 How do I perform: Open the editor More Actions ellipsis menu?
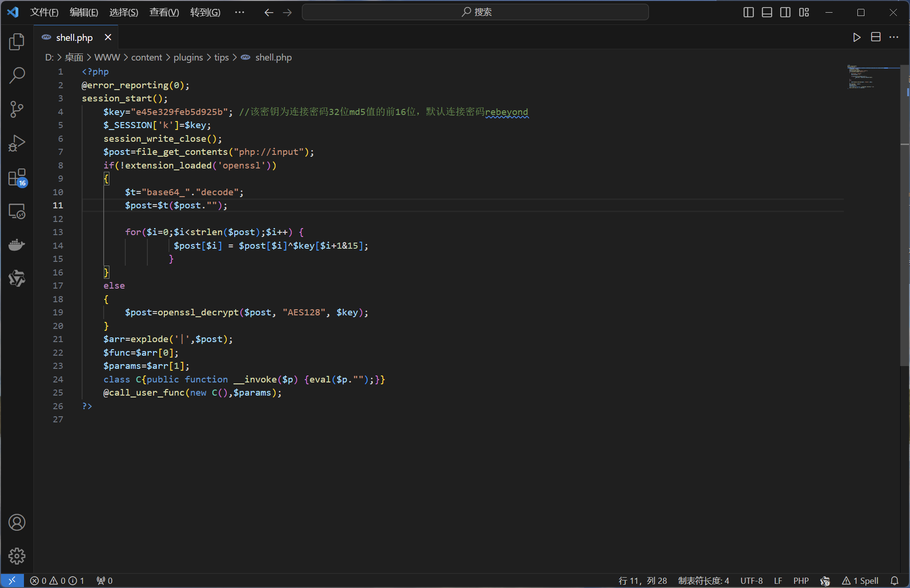click(894, 37)
